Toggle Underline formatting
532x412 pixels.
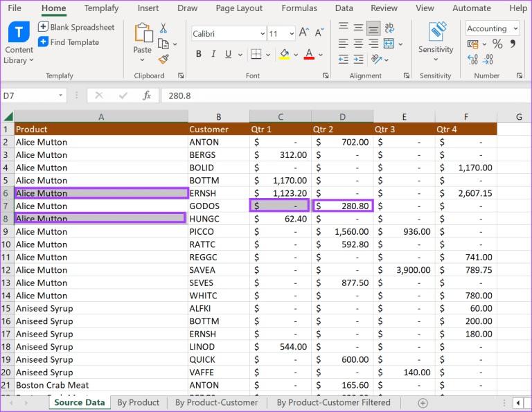(229, 54)
